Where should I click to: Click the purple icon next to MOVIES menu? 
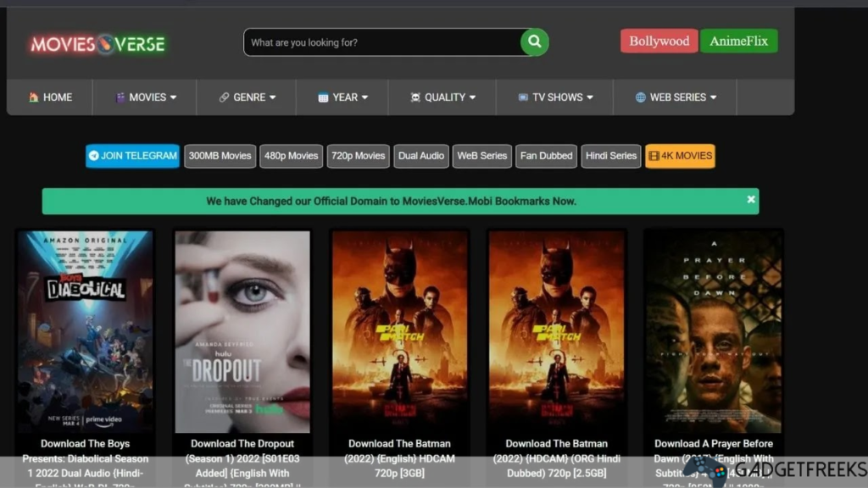tap(120, 97)
